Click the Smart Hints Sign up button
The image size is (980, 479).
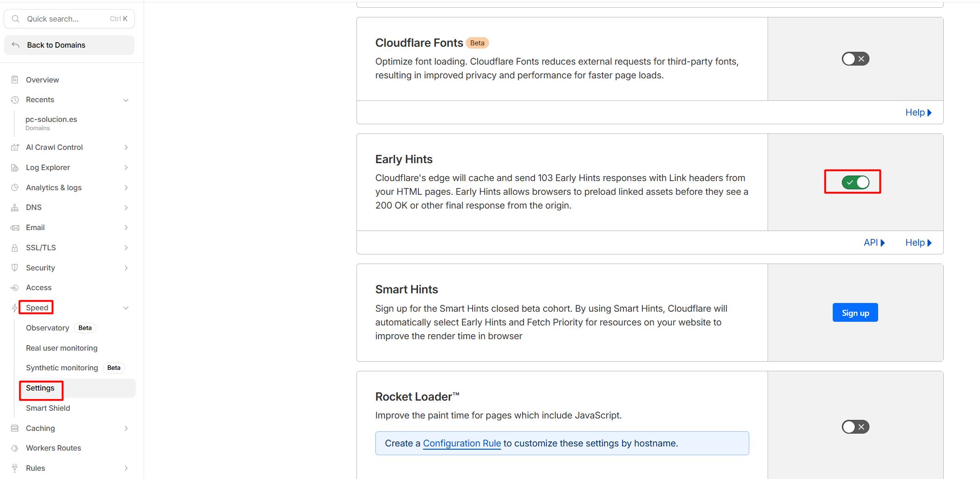coord(855,313)
